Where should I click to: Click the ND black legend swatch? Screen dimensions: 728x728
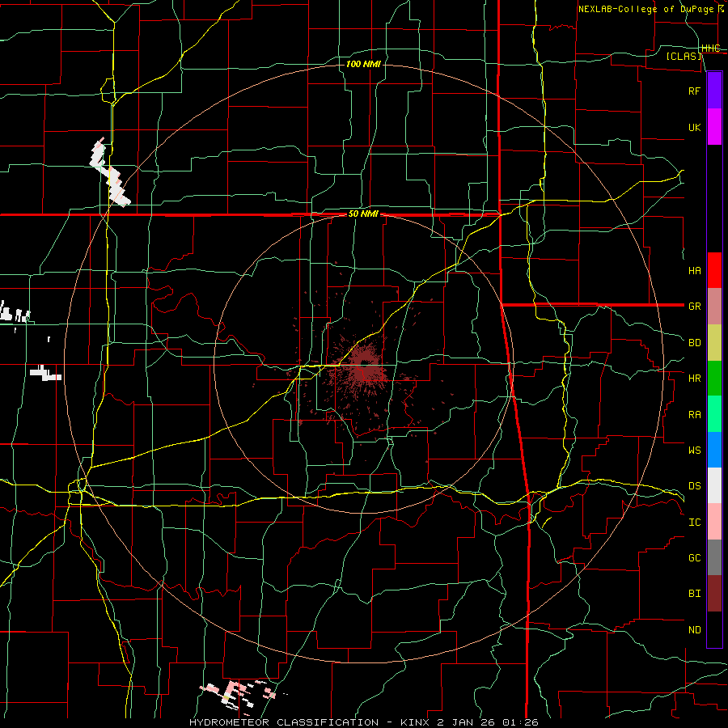point(714,629)
